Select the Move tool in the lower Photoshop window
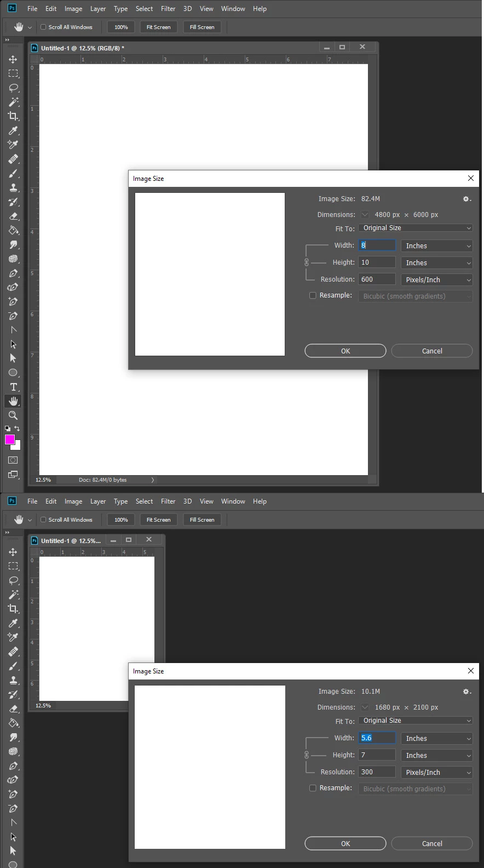This screenshot has width=484, height=868. [13, 552]
